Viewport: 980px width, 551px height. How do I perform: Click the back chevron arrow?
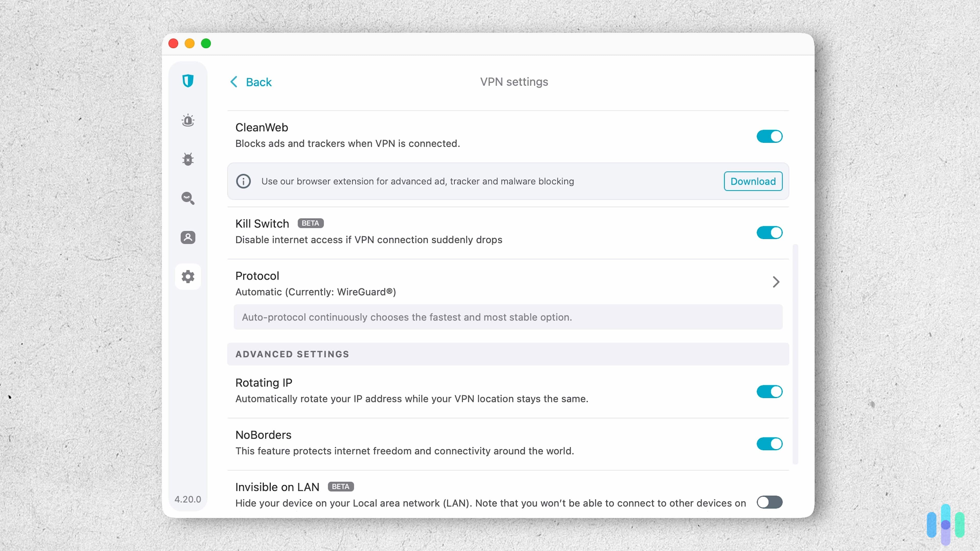[234, 82]
